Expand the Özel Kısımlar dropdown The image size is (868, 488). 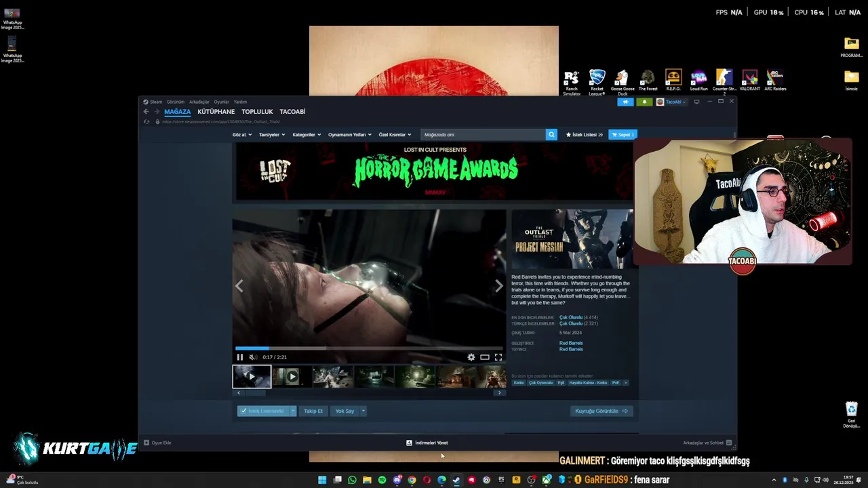(395, 134)
